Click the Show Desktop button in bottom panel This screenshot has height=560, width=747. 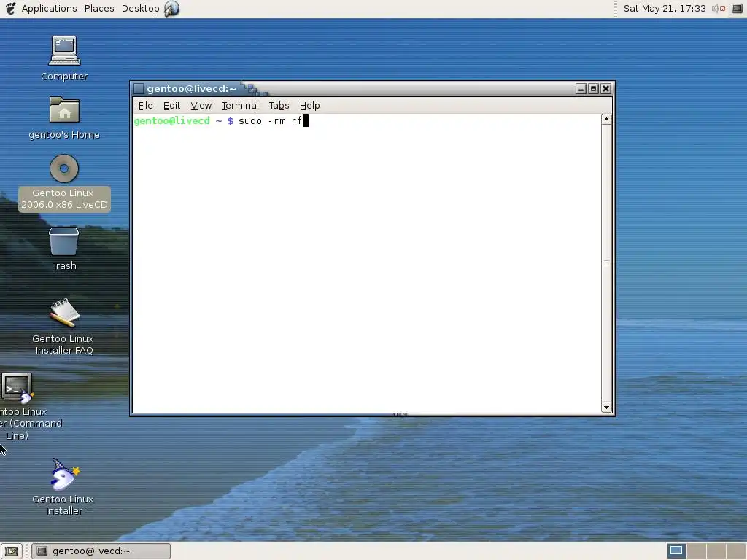[x=12, y=551]
